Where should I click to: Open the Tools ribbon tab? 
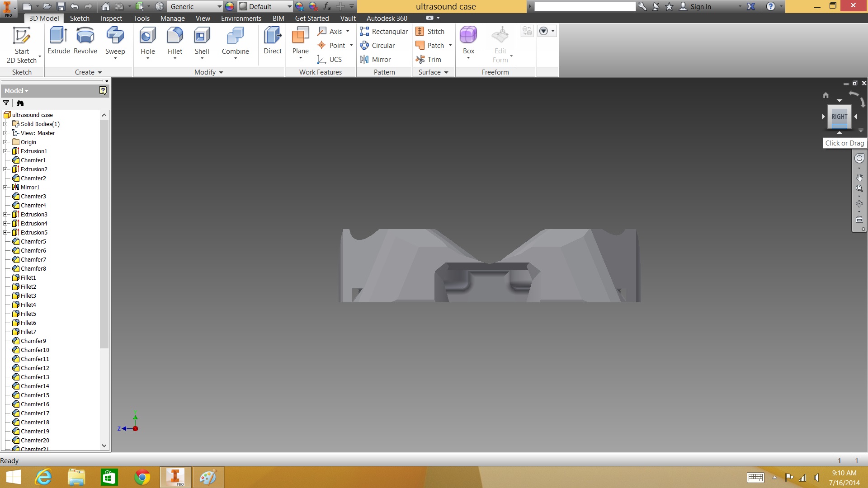[x=142, y=18]
